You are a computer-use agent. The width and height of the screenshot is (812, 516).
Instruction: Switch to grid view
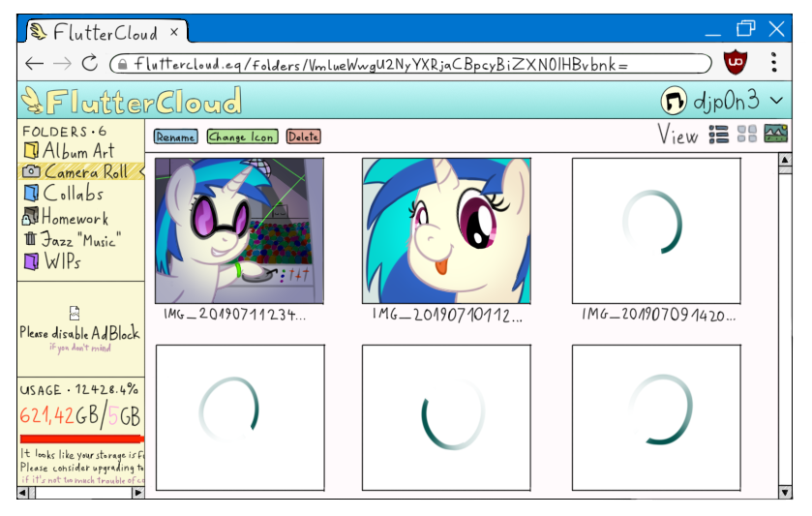coord(747,134)
